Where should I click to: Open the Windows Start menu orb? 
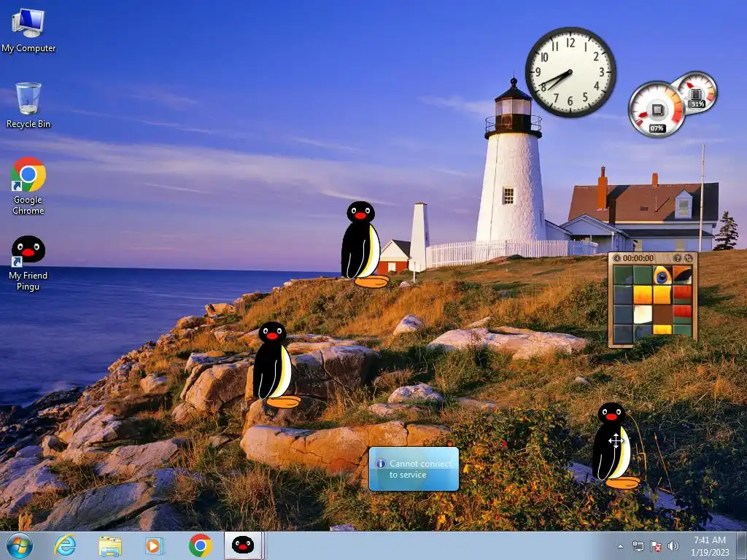pos(20,545)
